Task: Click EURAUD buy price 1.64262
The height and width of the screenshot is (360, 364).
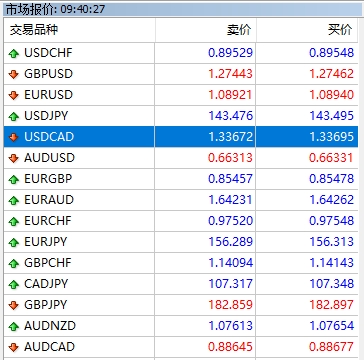Action: (332, 200)
